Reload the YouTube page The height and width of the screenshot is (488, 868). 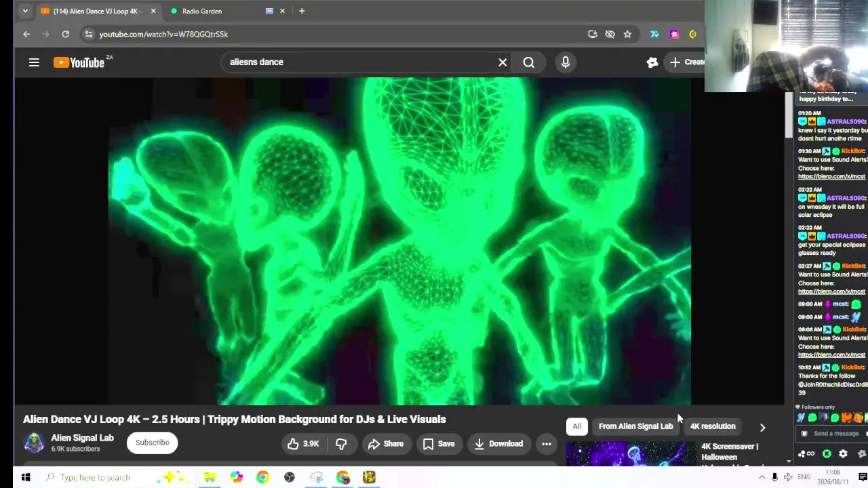tap(65, 34)
